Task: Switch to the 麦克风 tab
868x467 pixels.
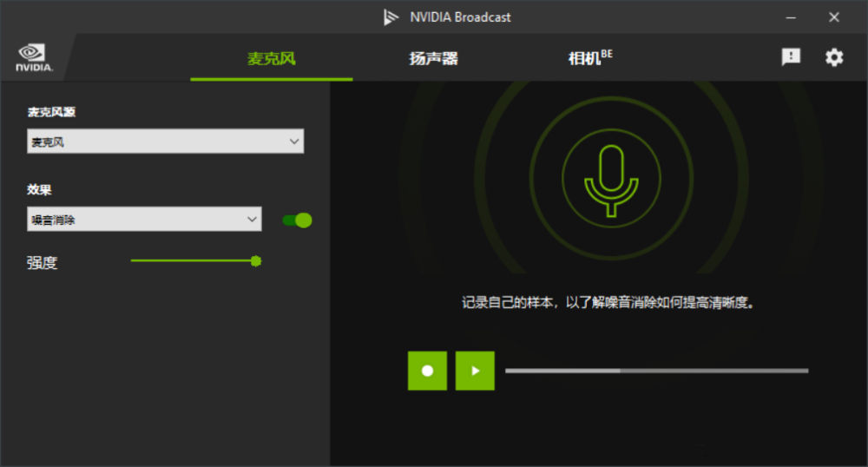Action: (271, 59)
